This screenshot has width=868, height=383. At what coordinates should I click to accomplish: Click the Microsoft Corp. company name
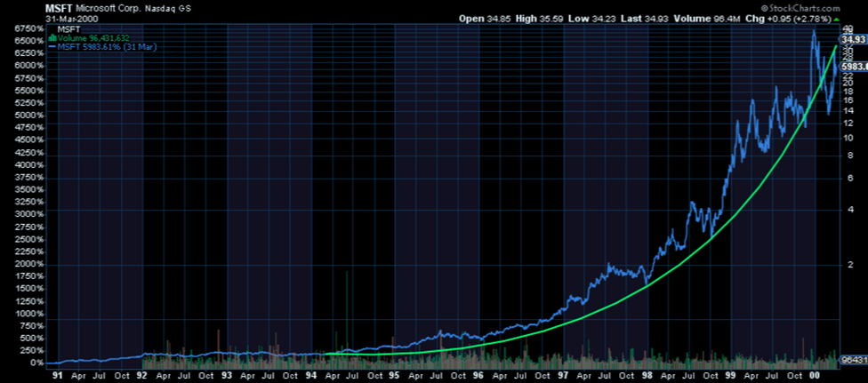pyautogui.click(x=108, y=9)
